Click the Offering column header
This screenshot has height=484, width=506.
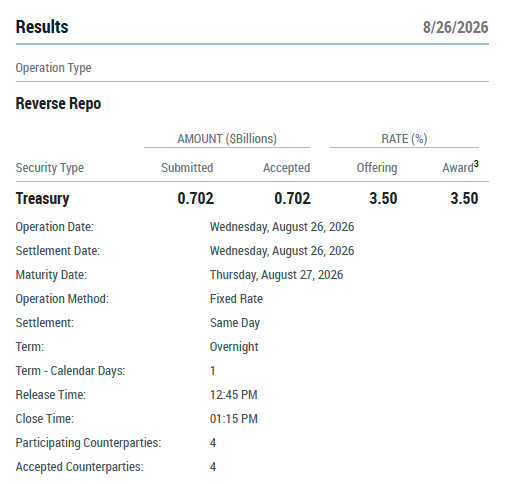tap(377, 168)
